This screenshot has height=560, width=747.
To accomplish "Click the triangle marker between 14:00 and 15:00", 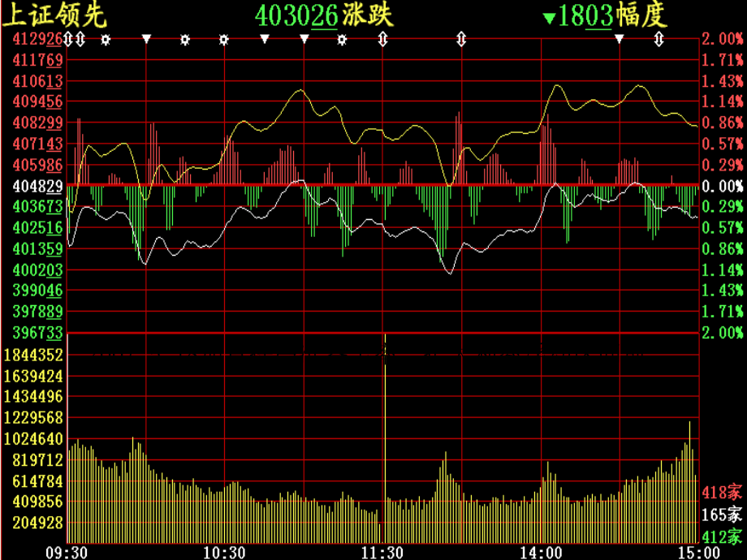I will tap(619, 39).
